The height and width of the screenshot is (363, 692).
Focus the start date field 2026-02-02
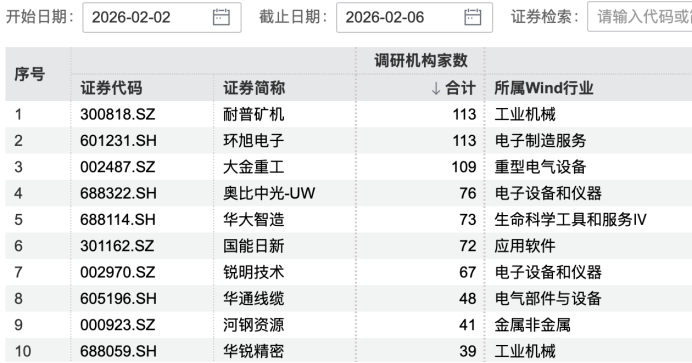pyautogui.click(x=162, y=17)
